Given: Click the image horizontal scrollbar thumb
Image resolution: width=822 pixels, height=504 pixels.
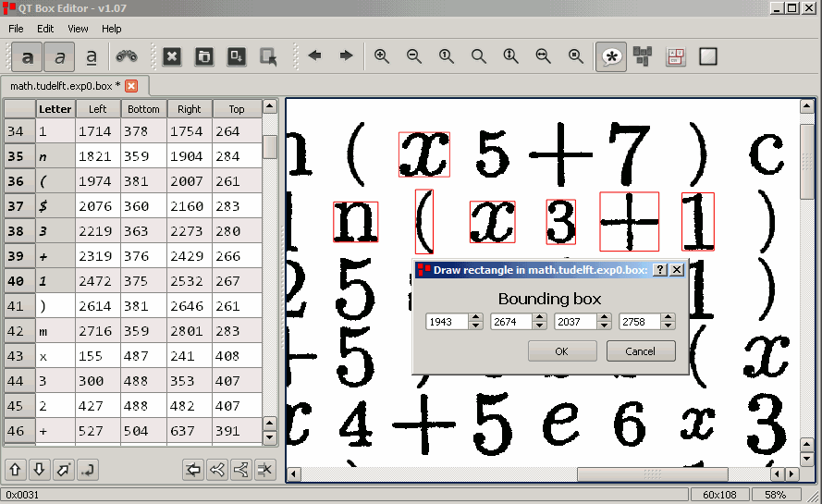Looking at the screenshot, I should pos(652,474).
